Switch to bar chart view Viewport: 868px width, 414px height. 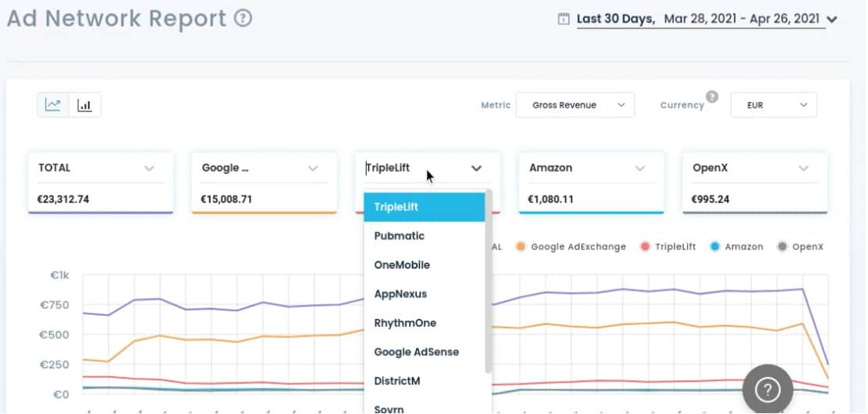click(x=85, y=105)
